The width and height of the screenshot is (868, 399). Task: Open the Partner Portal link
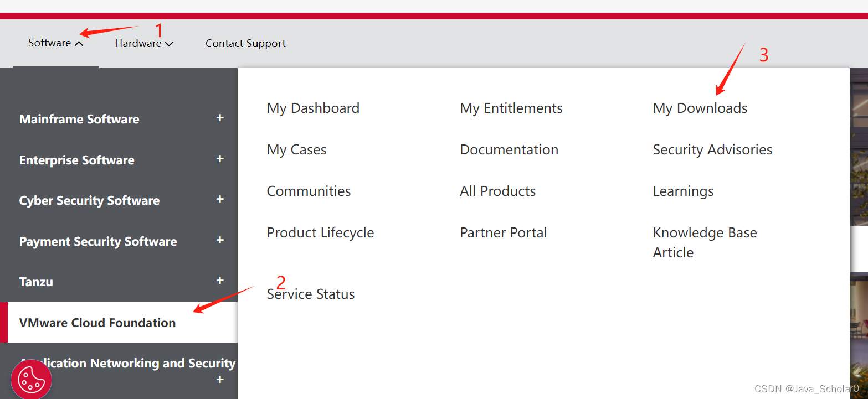(x=503, y=232)
